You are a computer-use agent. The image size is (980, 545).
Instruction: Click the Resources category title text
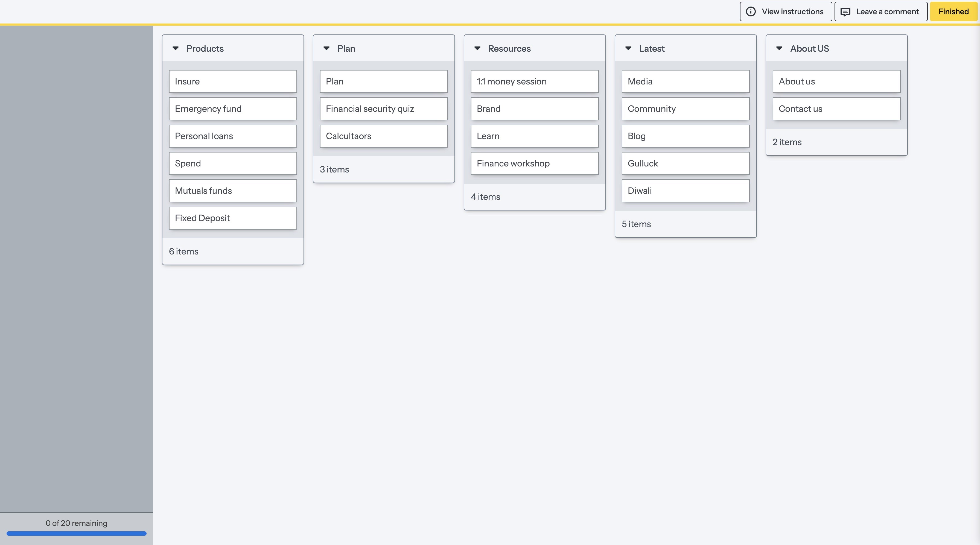coord(509,49)
